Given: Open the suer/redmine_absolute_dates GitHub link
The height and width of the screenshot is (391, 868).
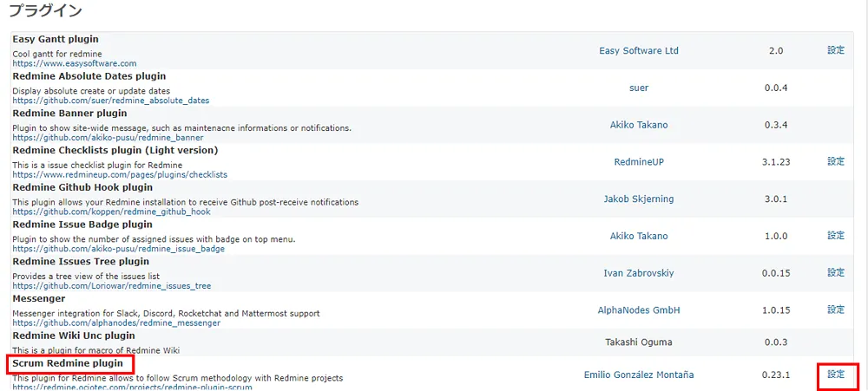Looking at the screenshot, I should [111, 101].
